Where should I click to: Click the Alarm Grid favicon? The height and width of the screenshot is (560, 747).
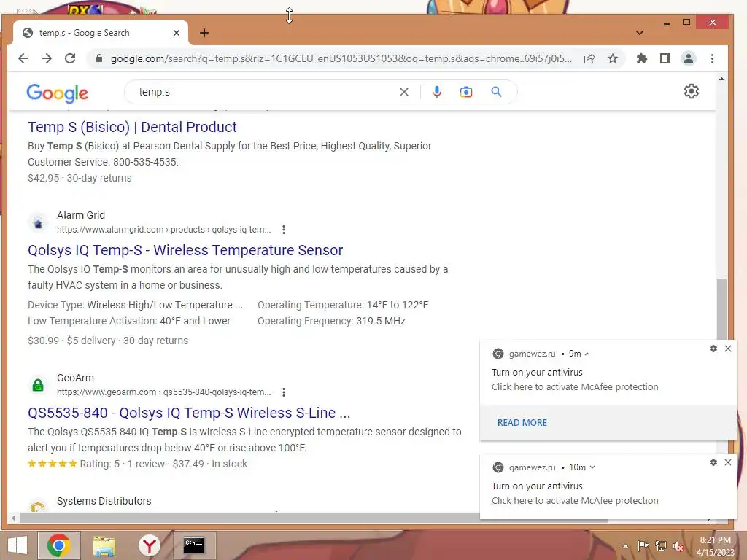[38, 222]
